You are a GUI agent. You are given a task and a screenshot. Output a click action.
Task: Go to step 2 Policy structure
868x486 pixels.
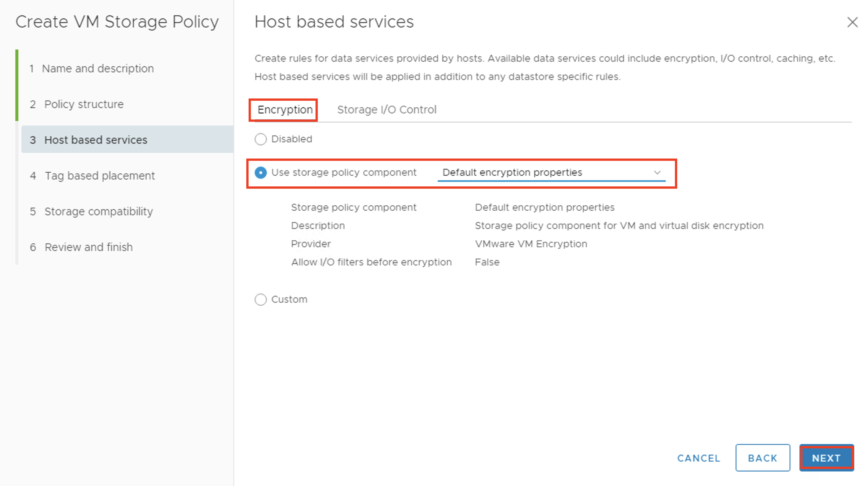[x=84, y=104]
